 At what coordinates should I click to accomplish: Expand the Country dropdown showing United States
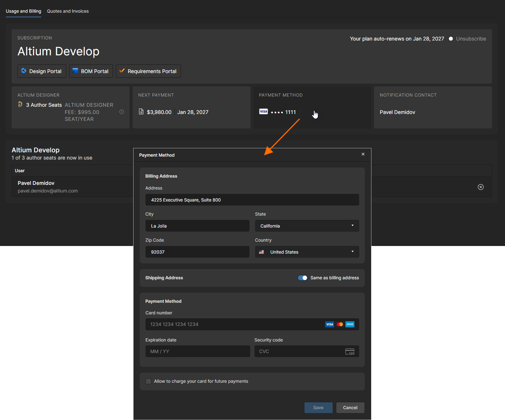[307, 252]
